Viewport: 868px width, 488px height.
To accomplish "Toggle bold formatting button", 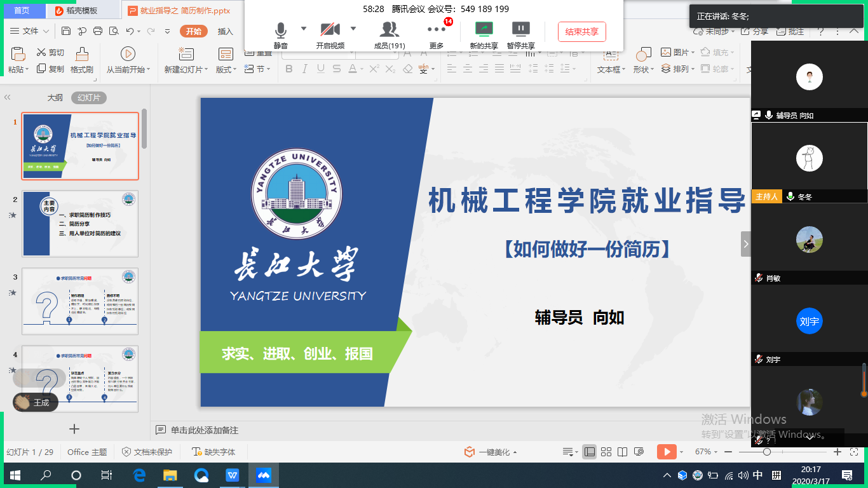I will click(289, 69).
